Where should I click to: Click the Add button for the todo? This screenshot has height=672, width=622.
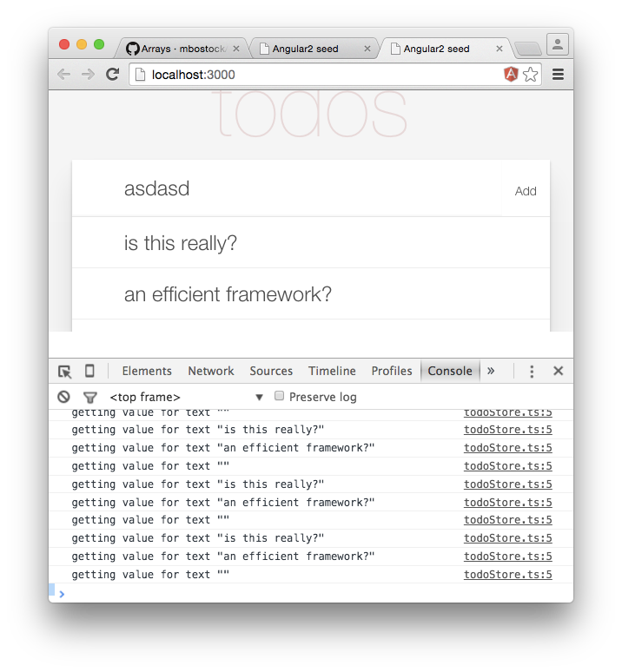pyautogui.click(x=526, y=191)
